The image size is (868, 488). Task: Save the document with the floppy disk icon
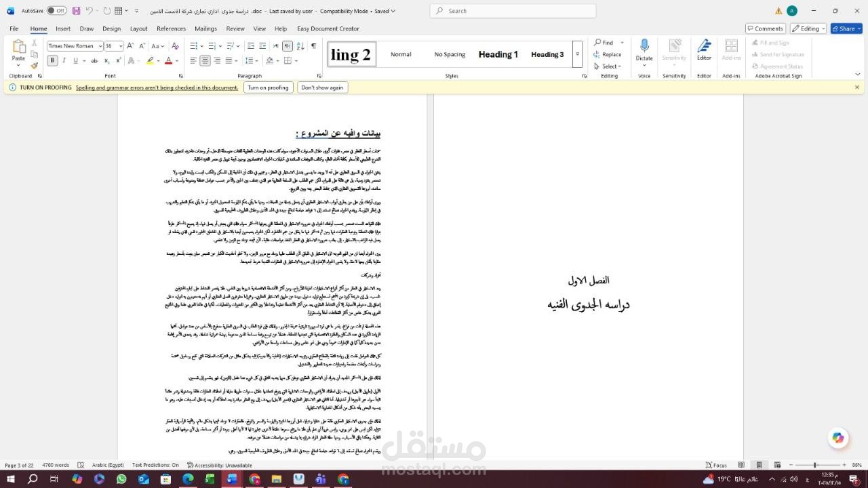pyautogui.click(x=76, y=11)
